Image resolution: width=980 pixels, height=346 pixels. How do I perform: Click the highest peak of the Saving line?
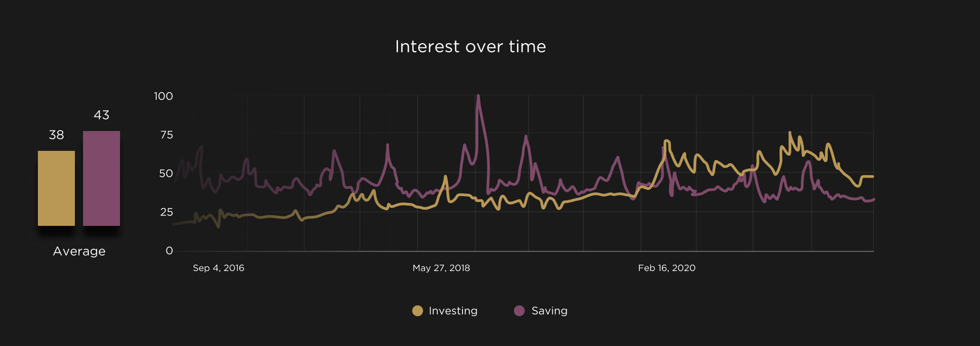pos(478,96)
